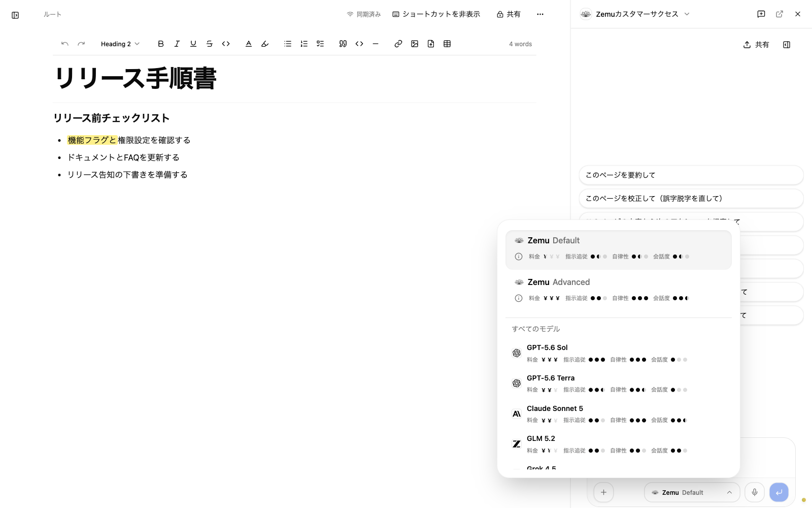Choose the このページを要約して suggestion
The image size is (812, 508).
(x=691, y=175)
